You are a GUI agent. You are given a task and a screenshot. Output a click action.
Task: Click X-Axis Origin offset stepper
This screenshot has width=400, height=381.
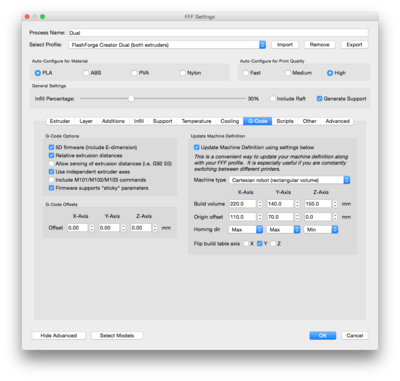coord(260,217)
